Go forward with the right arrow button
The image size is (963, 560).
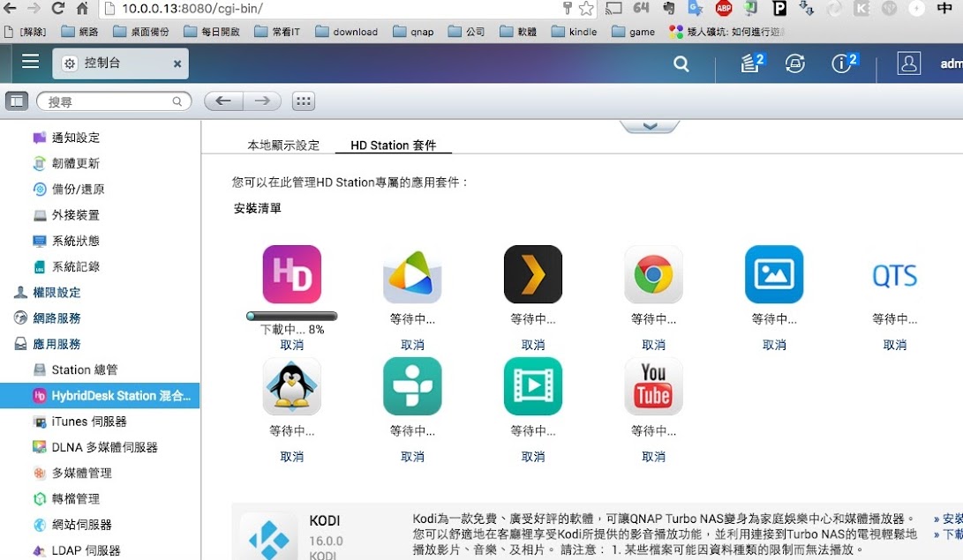click(262, 101)
